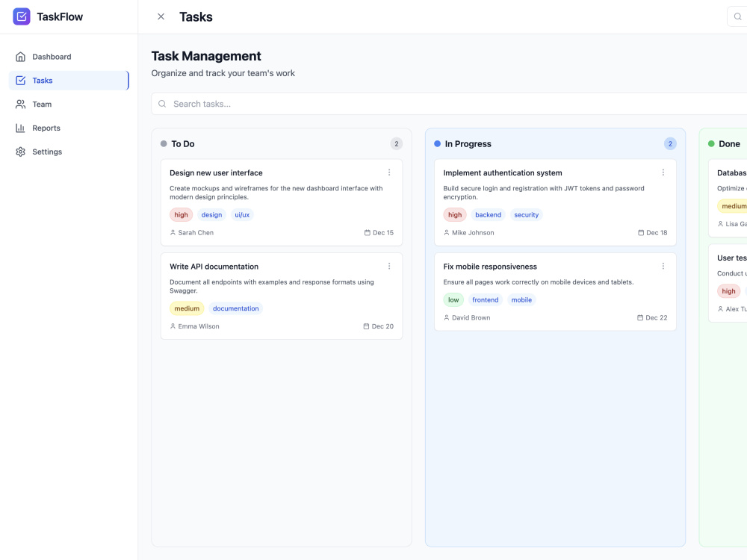Go to the Team page
The height and width of the screenshot is (560, 747).
pos(69,105)
